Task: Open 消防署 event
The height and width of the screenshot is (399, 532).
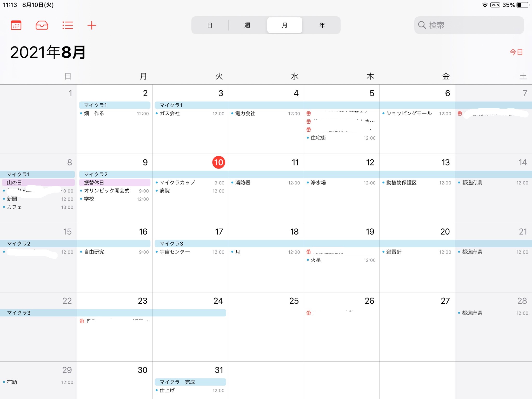Action: 266,183
